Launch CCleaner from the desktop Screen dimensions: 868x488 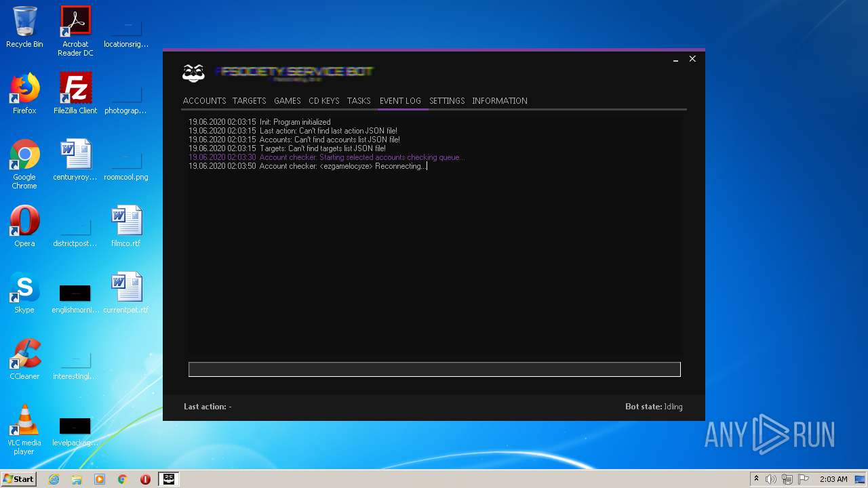(x=24, y=359)
